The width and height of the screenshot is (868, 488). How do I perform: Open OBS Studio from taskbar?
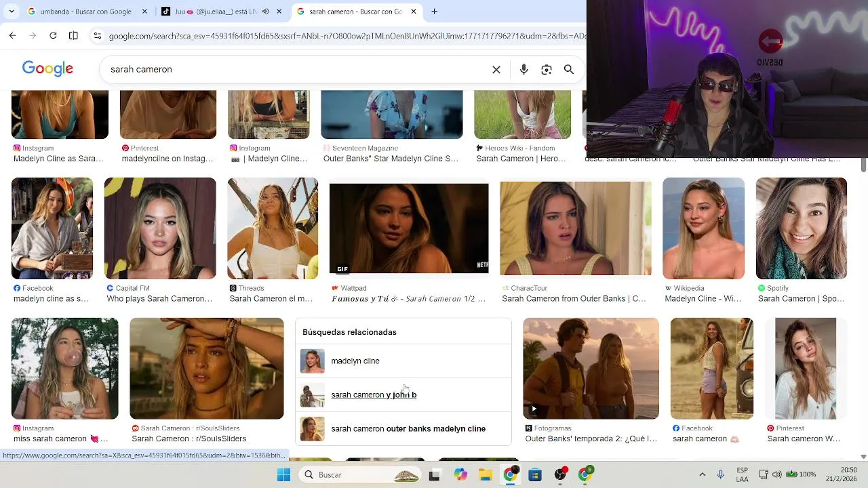point(560,475)
